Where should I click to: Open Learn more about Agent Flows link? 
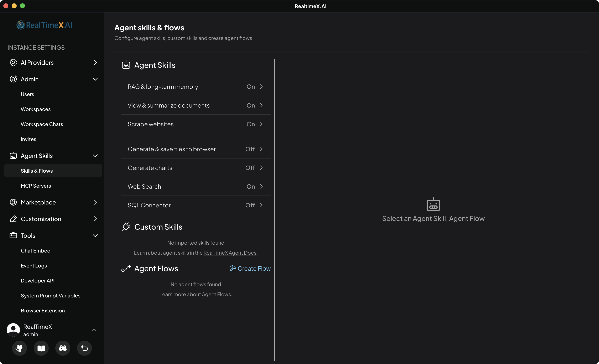click(196, 295)
